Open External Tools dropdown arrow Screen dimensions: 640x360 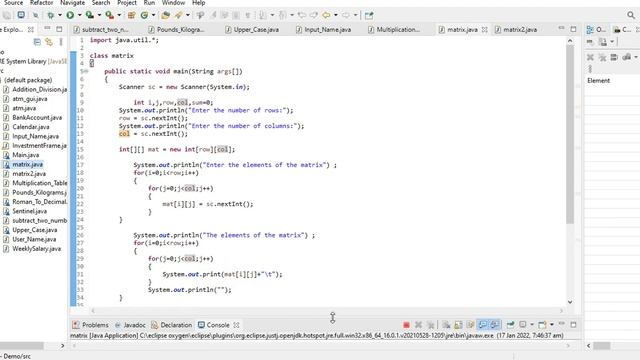click(x=119, y=16)
